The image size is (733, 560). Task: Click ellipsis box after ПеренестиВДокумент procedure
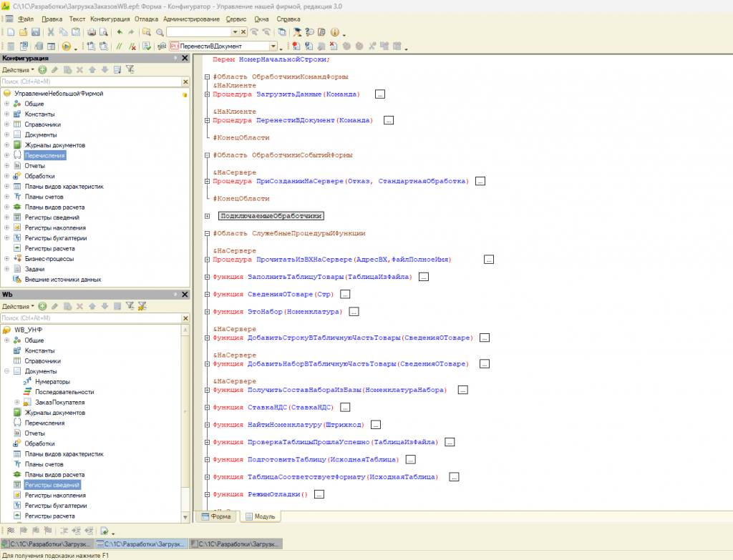pos(389,120)
